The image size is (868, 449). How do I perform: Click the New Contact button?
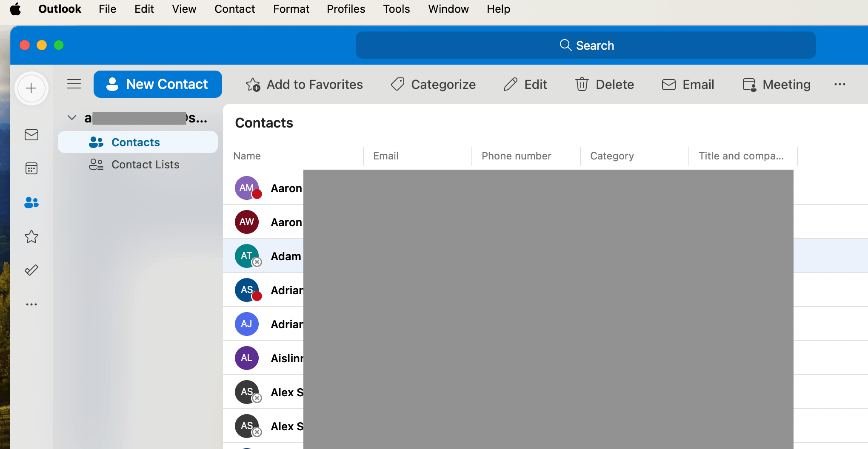pyautogui.click(x=158, y=84)
